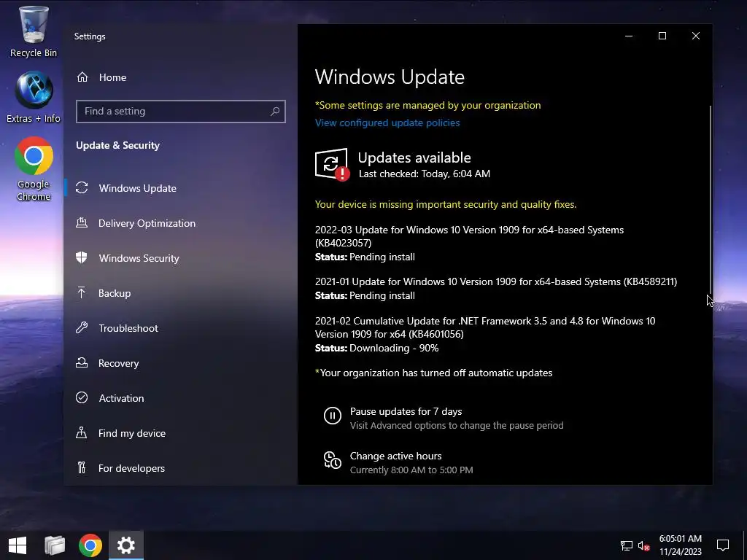Open the Action Center notification icon

(723, 545)
